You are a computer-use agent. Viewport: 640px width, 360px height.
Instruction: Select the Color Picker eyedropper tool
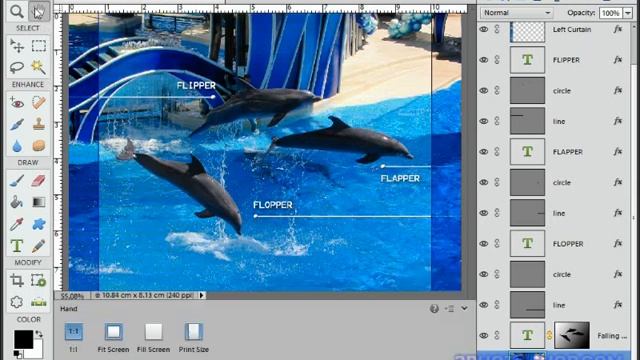tap(17, 224)
